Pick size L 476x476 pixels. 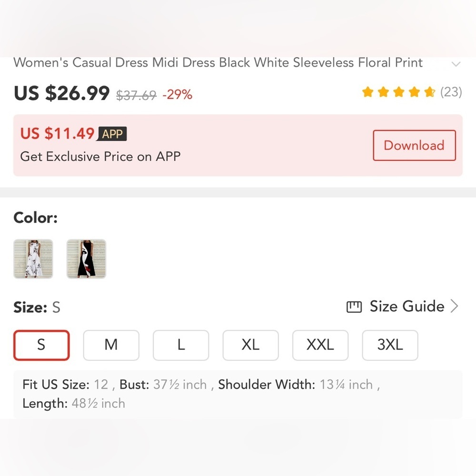pos(181,345)
